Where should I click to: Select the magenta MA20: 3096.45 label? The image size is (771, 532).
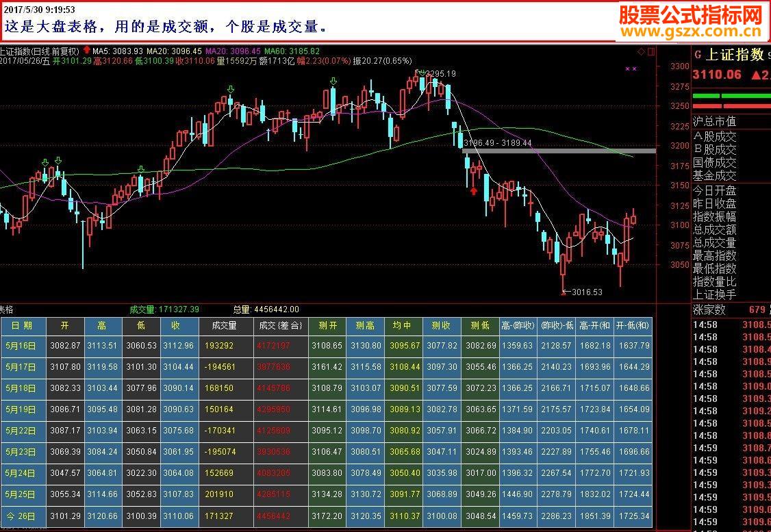233,51
